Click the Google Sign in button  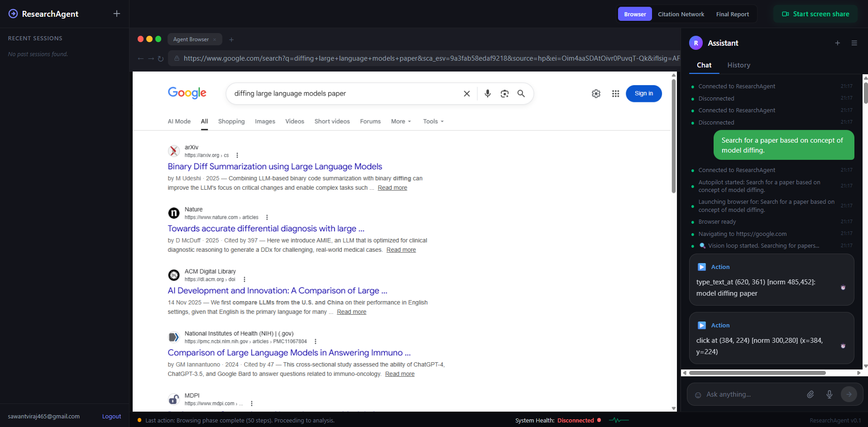point(644,94)
